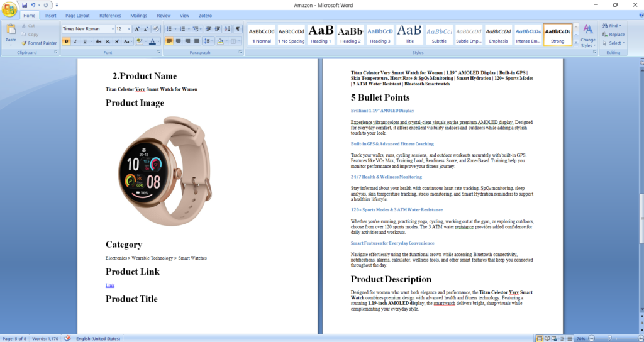Apply the font color swatch (A)
Image resolution: width=644 pixels, height=342 pixels.
(153, 41)
